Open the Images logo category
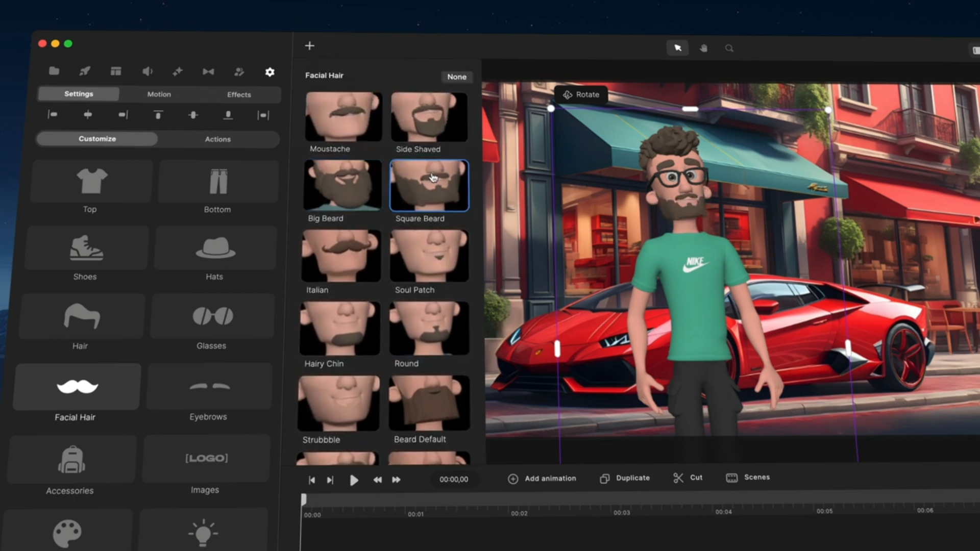The width and height of the screenshot is (980, 551). coord(206,458)
